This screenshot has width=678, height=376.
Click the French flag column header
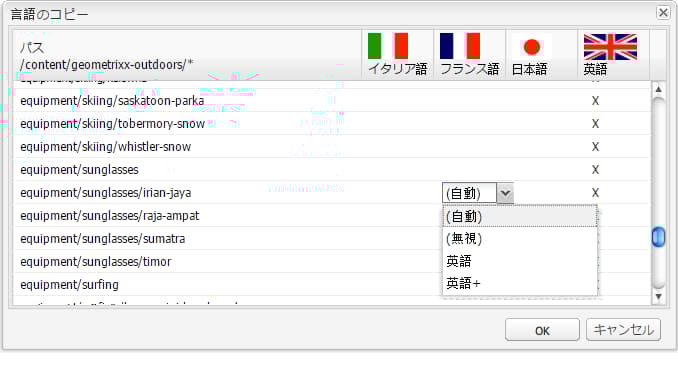point(470,55)
